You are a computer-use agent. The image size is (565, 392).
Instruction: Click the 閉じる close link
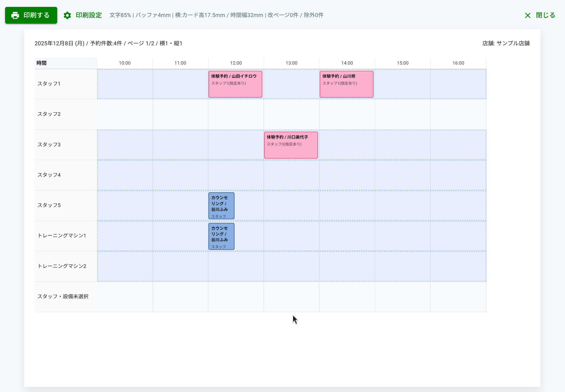(545, 15)
